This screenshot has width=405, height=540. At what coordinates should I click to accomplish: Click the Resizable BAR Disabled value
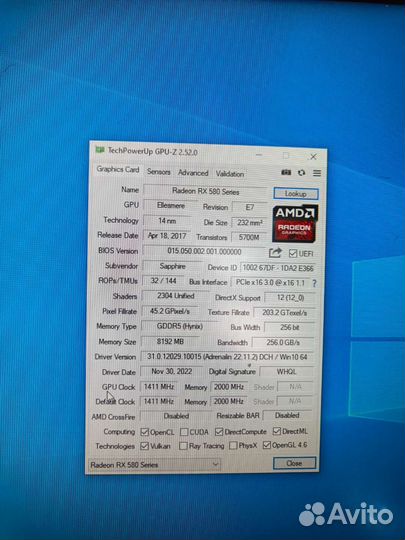point(287,415)
